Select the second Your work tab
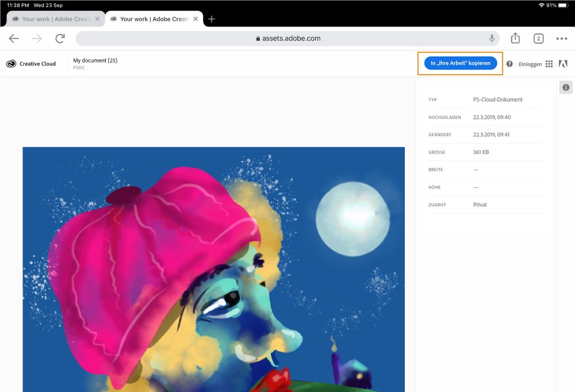This screenshot has width=575, height=392. [154, 19]
